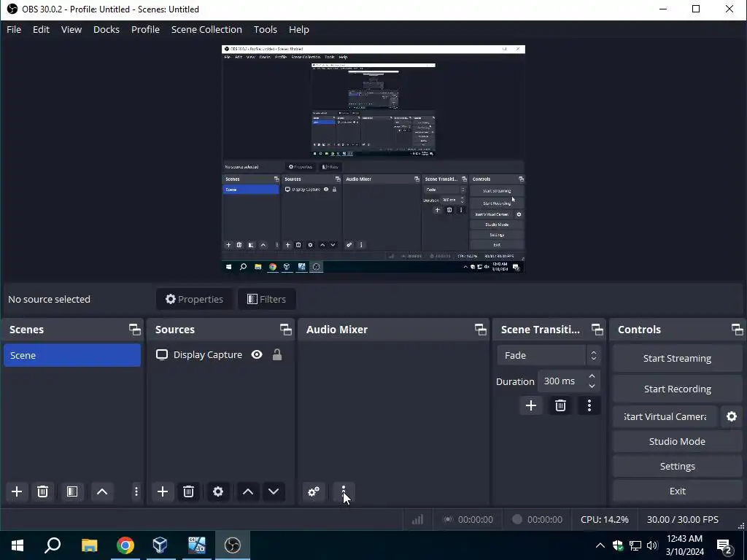The image size is (747, 560).
Task: Show hidden system tray icons chevron
Action: coord(600,545)
